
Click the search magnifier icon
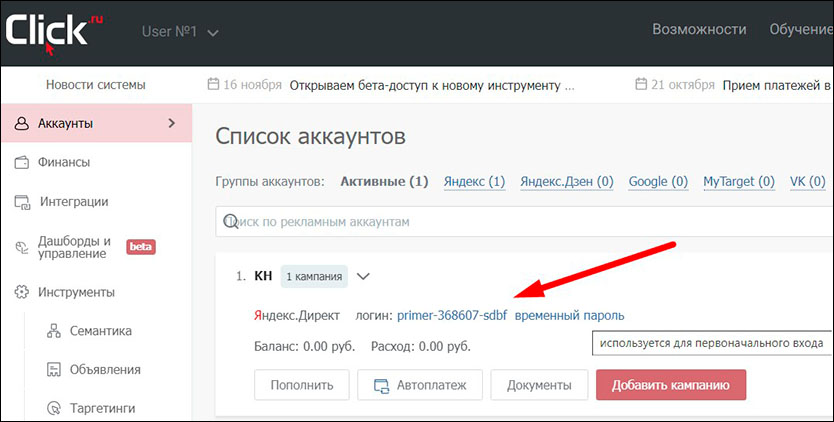pos(230,221)
